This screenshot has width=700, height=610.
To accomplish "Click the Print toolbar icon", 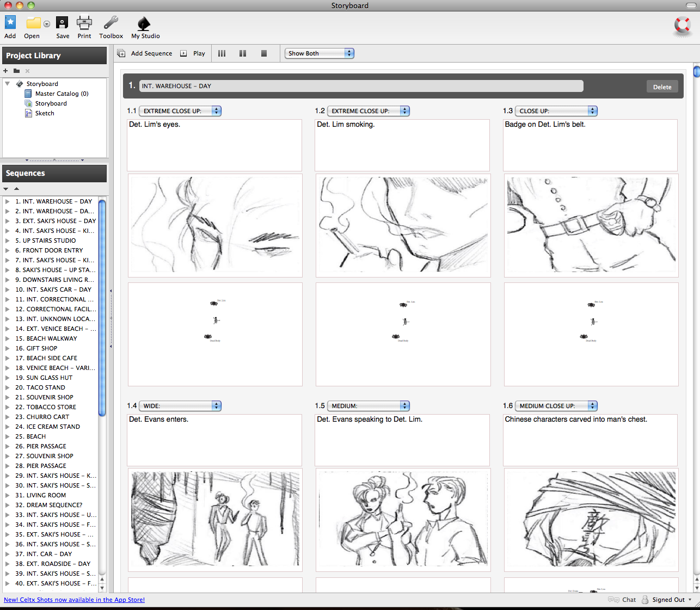I will [84, 22].
